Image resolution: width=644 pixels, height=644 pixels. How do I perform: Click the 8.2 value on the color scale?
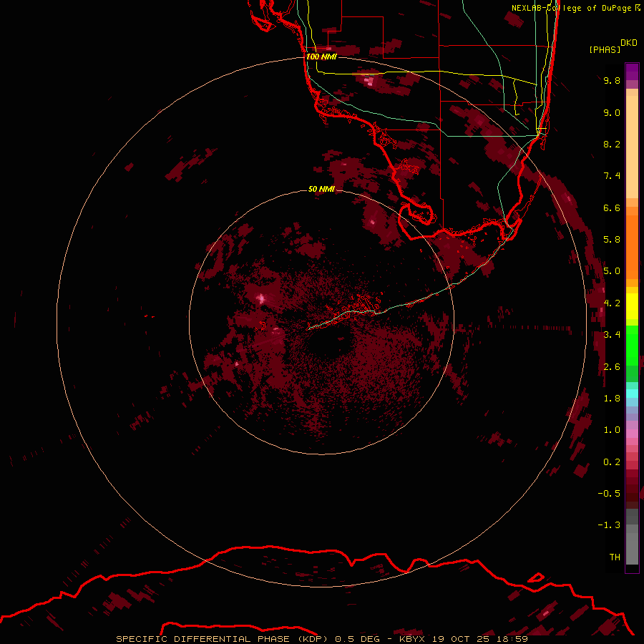click(612, 144)
